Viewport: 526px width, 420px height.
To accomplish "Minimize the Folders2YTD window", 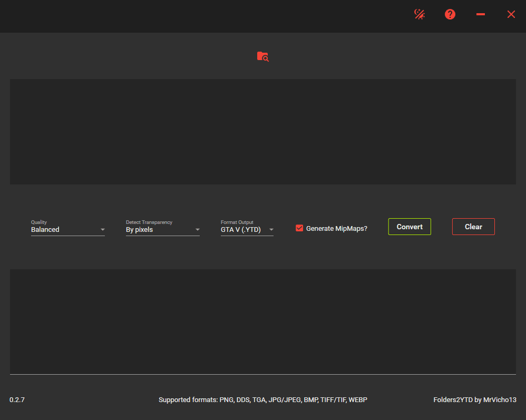I will pyautogui.click(x=480, y=14).
